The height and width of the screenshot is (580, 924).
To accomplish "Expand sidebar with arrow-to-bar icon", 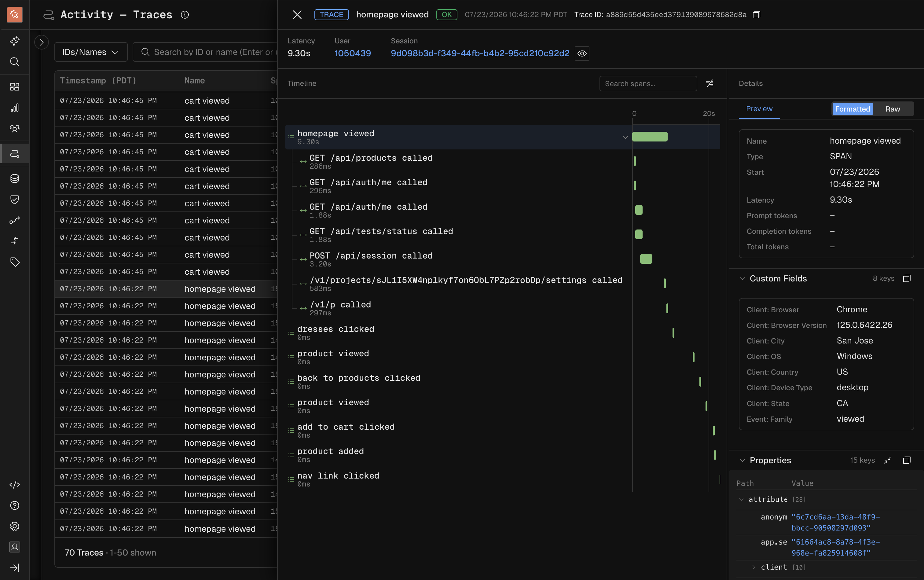I will 15,568.
